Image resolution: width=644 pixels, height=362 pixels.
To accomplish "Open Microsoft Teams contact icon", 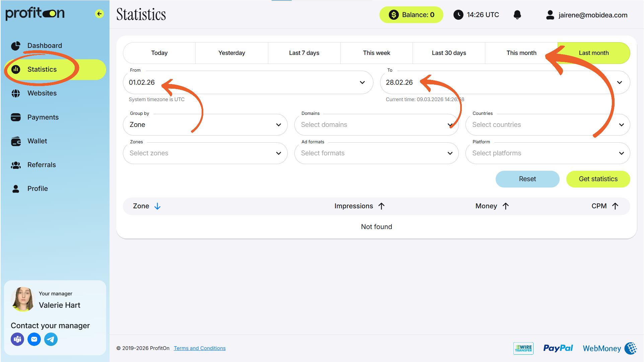I will tap(17, 339).
